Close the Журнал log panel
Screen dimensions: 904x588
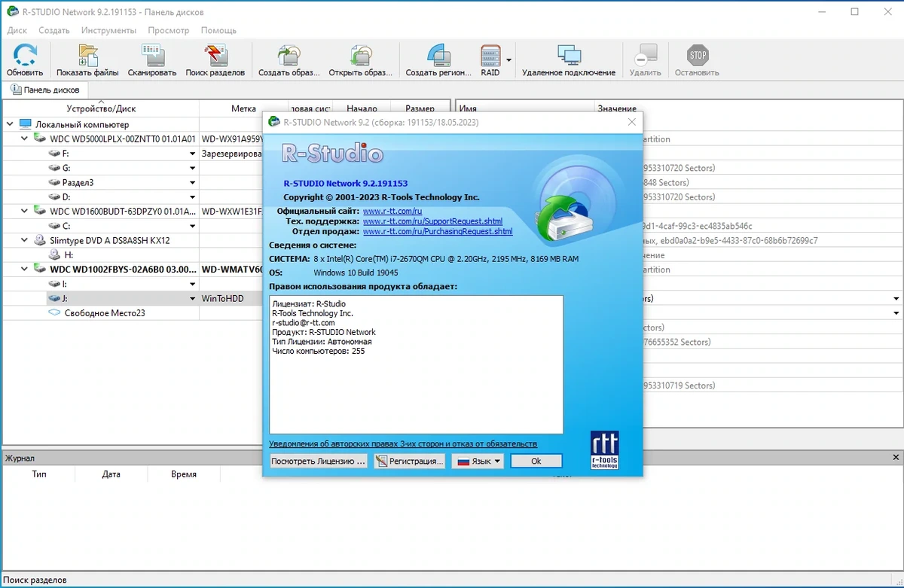[x=895, y=458]
